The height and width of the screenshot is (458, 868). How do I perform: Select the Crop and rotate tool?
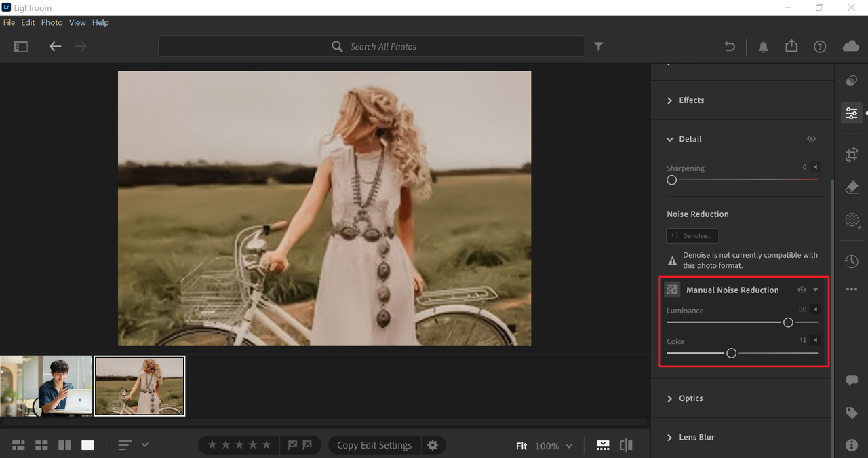(852, 155)
